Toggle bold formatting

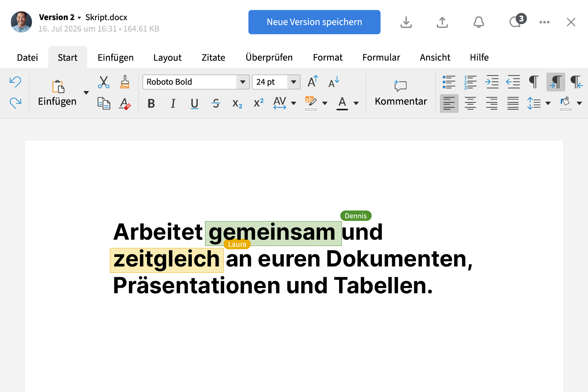click(151, 104)
